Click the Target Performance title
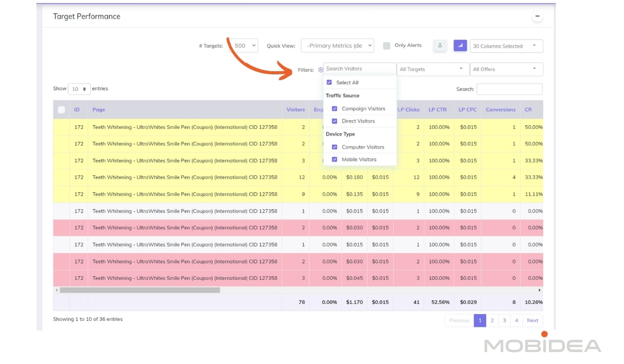This screenshot has width=624, height=364. [86, 17]
